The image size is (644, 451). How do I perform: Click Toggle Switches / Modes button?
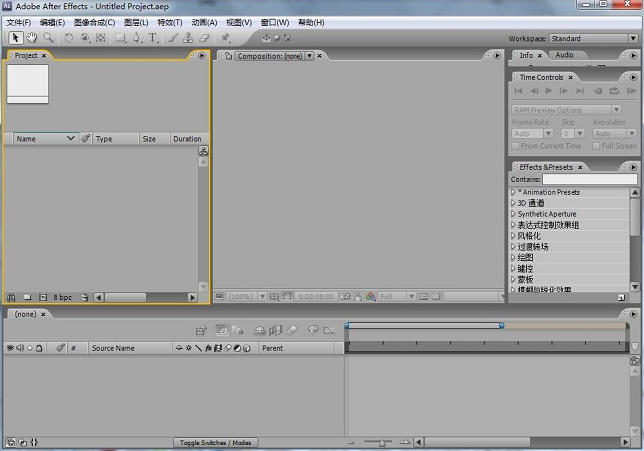215,442
